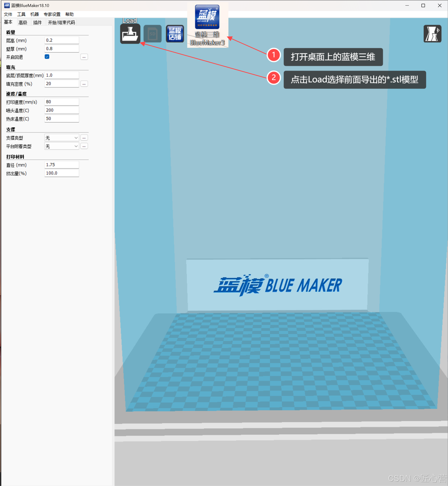Image resolution: width=448 pixels, height=486 pixels.
Task: Click the grayed SD card save icon
Action: pos(152,34)
